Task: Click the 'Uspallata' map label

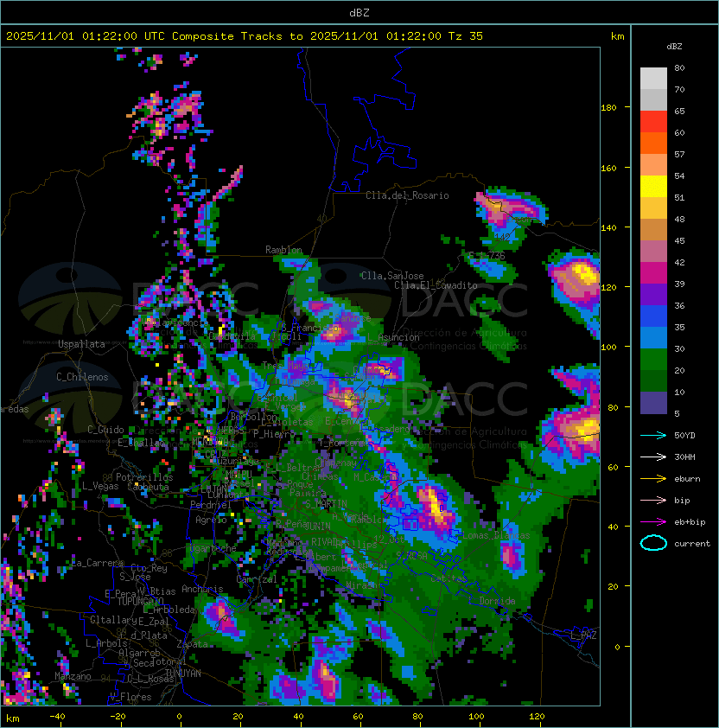Action: [x=81, y=344]
